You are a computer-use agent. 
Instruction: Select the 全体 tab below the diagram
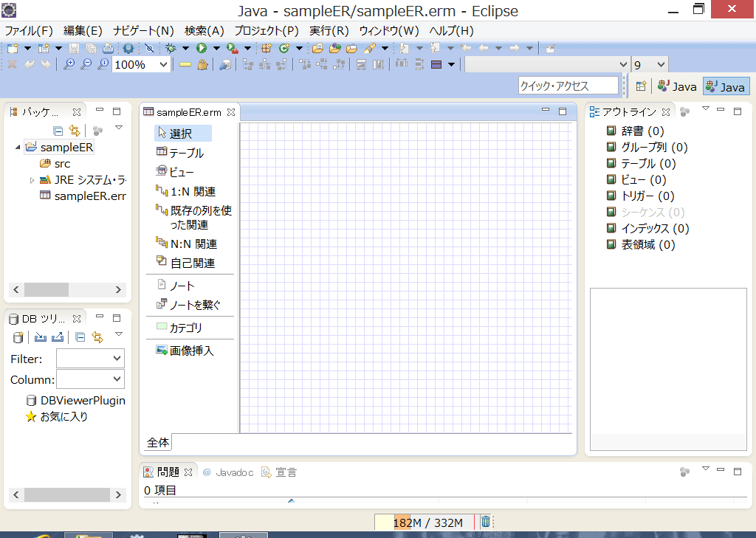(158, 442)
